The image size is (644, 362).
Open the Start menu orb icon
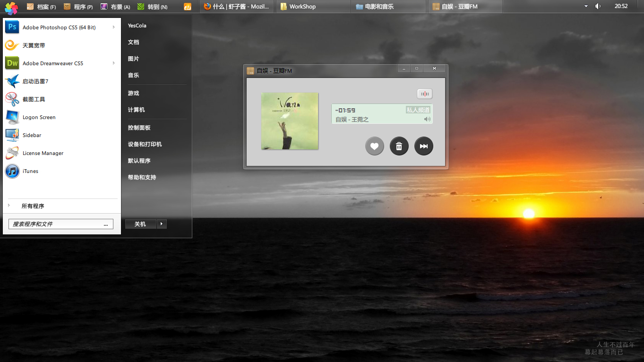coord(11,7)
